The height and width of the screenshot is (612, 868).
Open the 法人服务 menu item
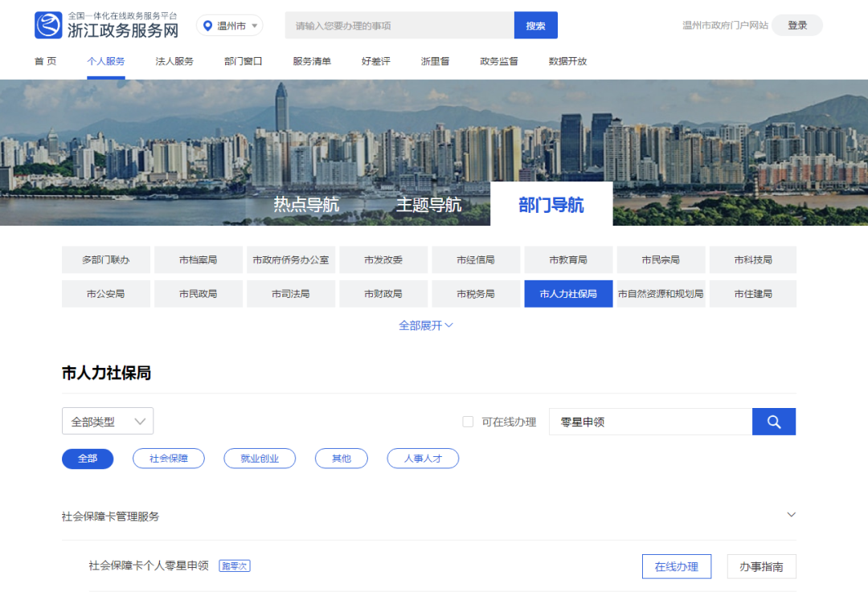pyautogui.click(x=174, y=61)
